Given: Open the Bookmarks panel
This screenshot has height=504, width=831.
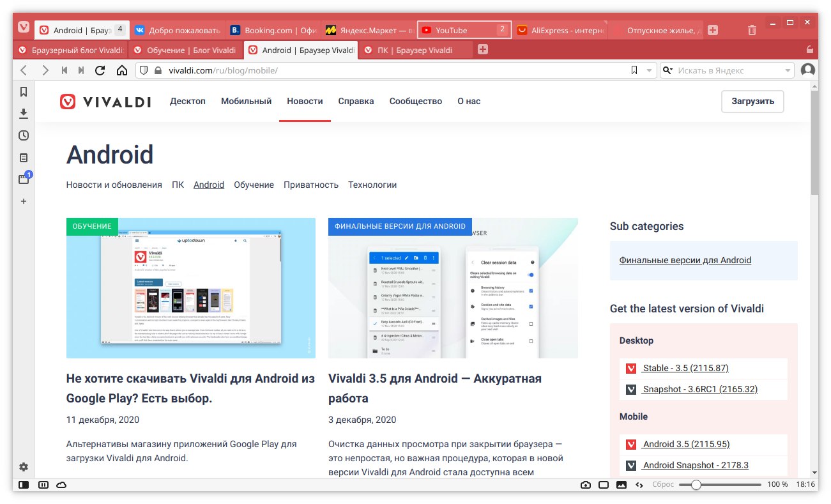Looking at the screenshot, I should pyautogui.click(x=24, y=92).
